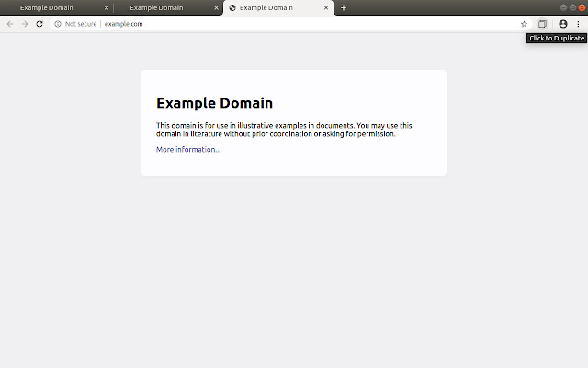Viewport: 588px width, 368px height.
Task: Click the Not secure label
Action: pos(81,24)
